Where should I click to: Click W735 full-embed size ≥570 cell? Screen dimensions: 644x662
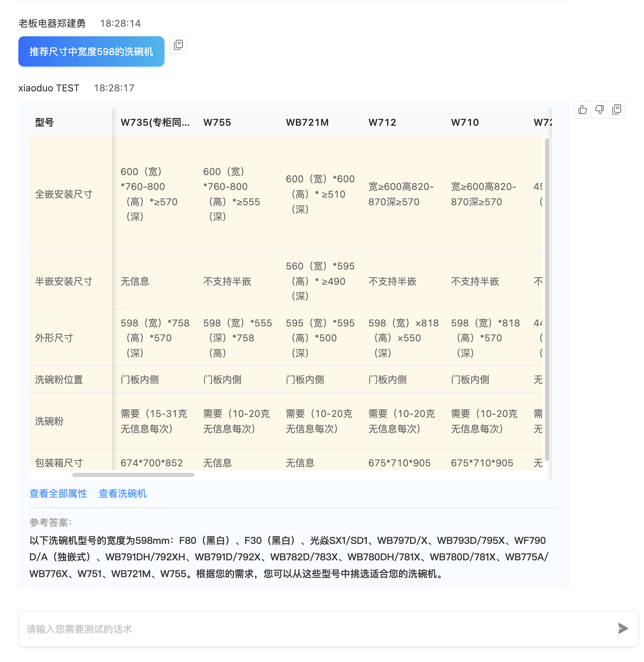(x=155, y=194)
